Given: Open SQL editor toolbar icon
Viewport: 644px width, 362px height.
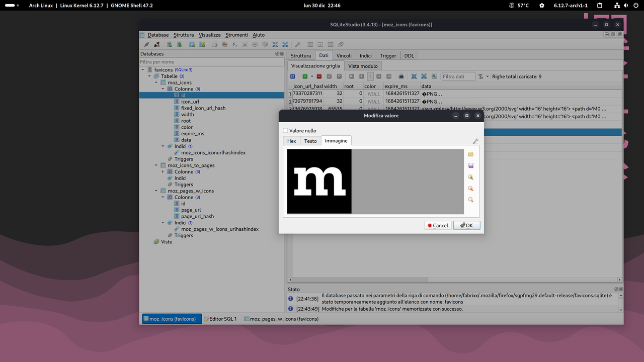Looking at the screenshot, I should point(215,44).
